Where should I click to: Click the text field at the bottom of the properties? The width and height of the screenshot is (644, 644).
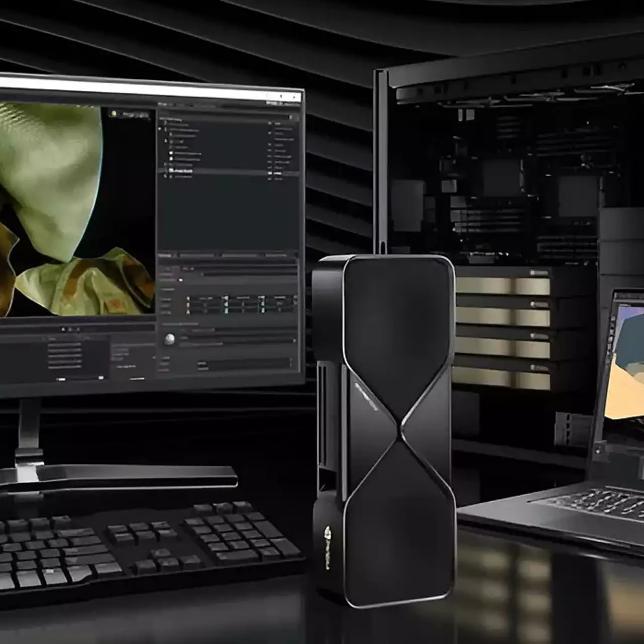tap(244, 362)
